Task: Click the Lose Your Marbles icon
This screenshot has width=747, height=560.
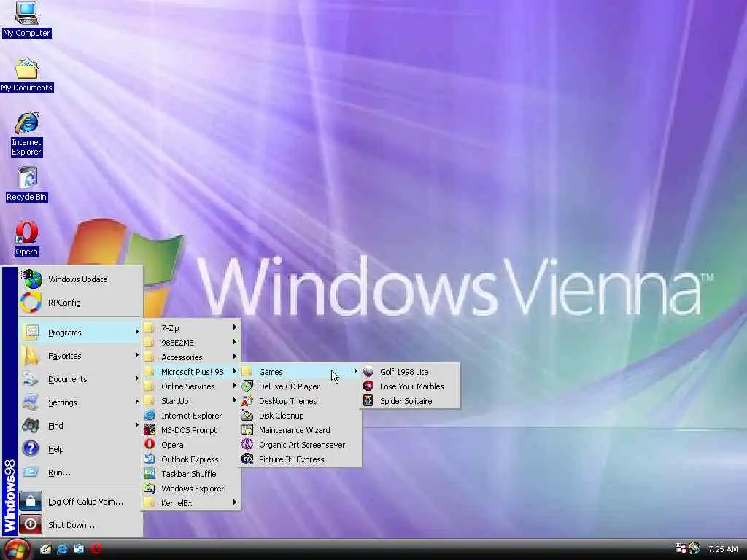Action: 368,386
